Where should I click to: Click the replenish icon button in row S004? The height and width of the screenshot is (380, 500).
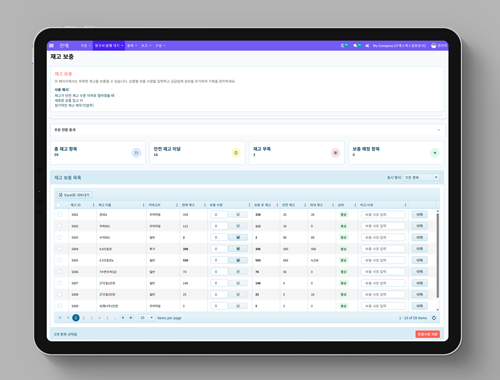(x=238, y=249)
